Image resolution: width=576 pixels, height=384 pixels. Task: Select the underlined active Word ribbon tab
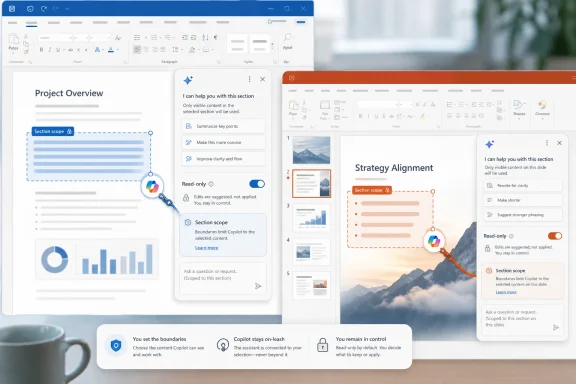point(32,24)
